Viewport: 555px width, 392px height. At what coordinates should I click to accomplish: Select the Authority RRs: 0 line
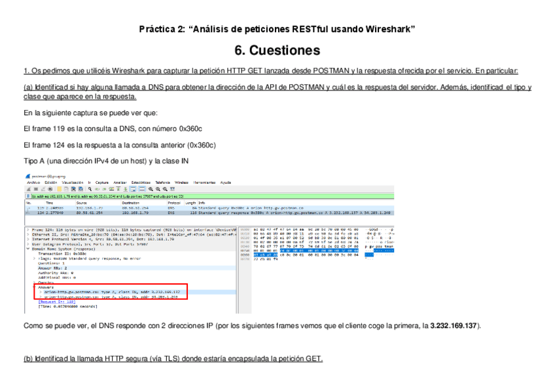pos(56,273)
